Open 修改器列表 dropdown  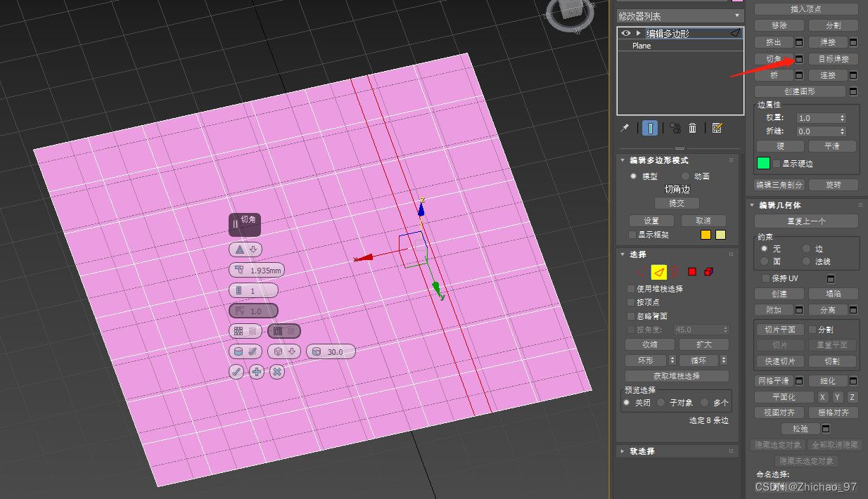point(680,15)
